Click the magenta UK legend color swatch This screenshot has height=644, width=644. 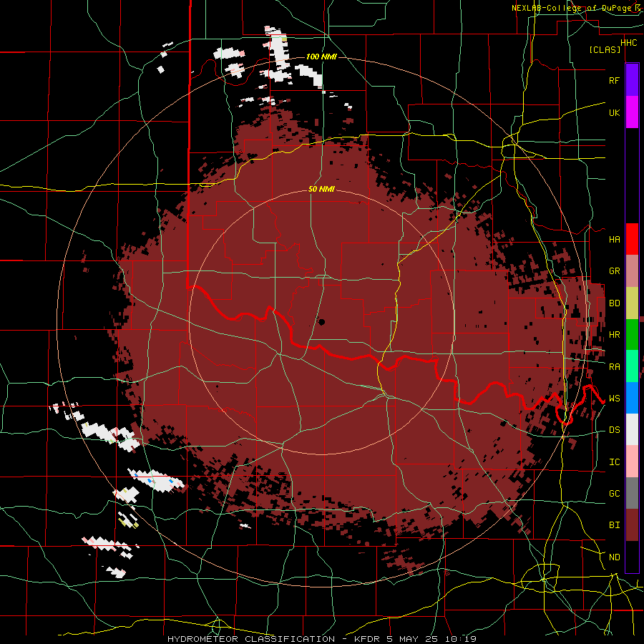pos(632,112)
